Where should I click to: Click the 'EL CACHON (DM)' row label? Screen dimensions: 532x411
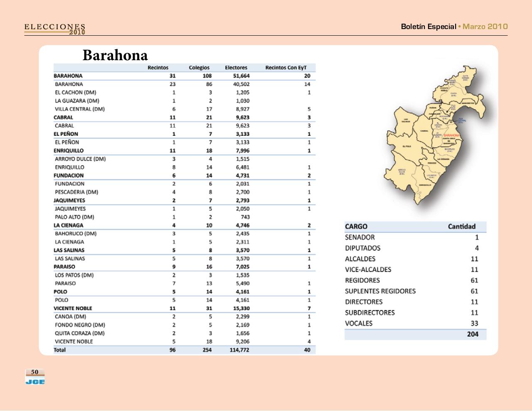click(75, 93)
